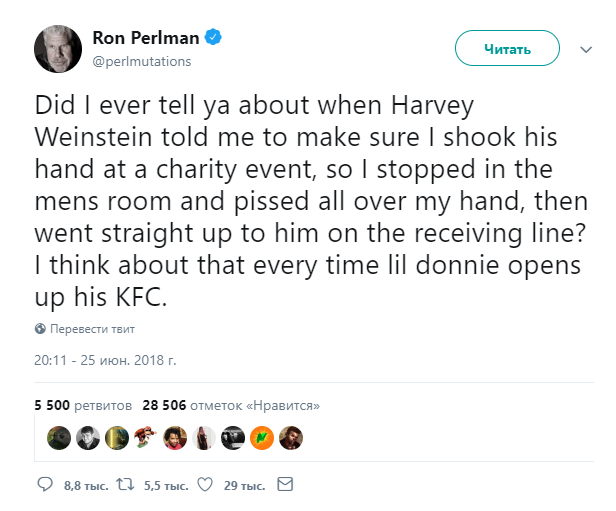
Task: Click the last liker avatar in row
Action: tap(291, 438)
